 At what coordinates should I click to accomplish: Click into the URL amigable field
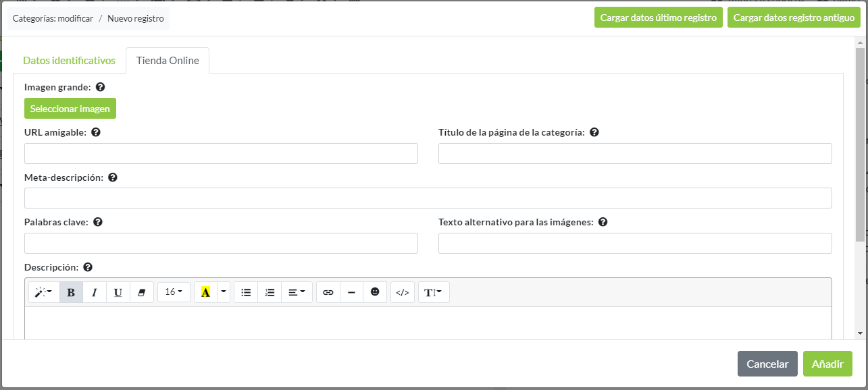click(x=221, y=153)
